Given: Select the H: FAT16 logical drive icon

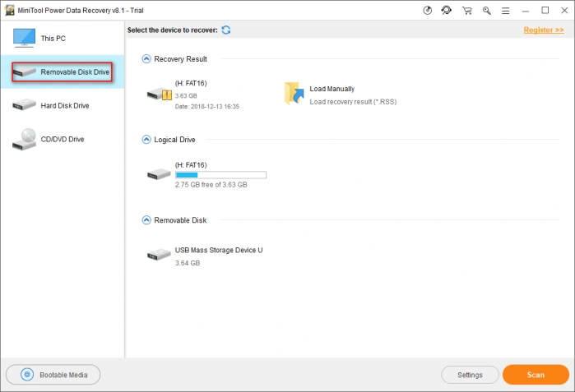Looking at the screenshot, I should click(159, 174).
